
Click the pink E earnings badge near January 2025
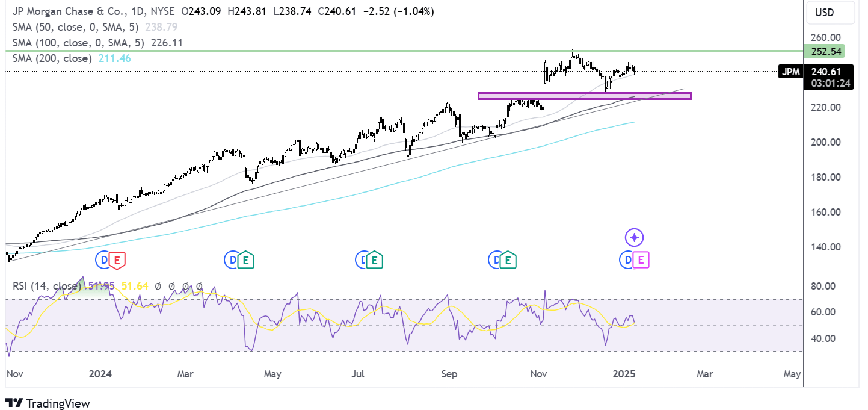pyautogui.click(x=641, y=259)
